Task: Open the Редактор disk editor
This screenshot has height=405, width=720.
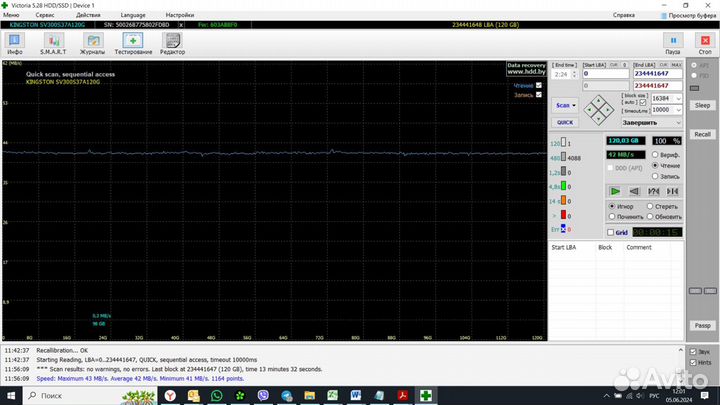Action: coord(173,44)
